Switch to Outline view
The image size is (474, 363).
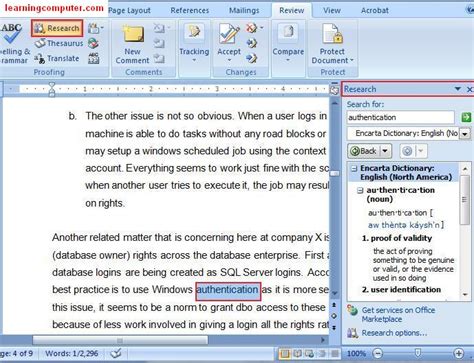tap(322, 353)
